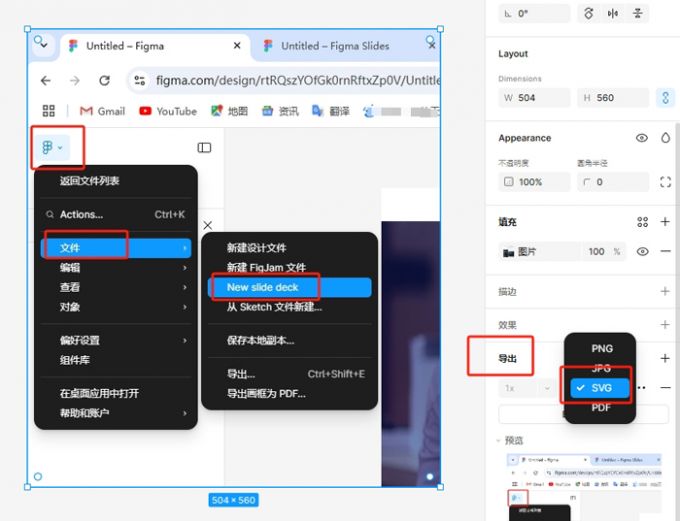680x521 pixels.
Task: Click the fill opacity 100 value
Action: click(596, 252)
